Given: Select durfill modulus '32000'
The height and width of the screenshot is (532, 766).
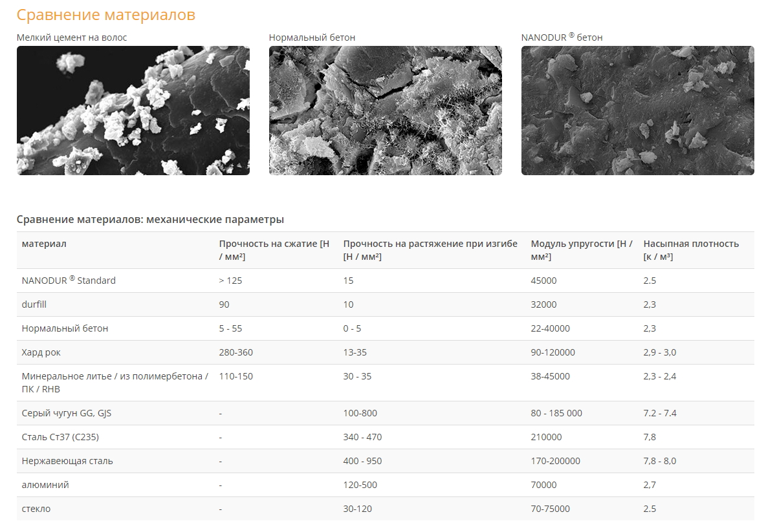Looking at the screenshot, I should (x=543, y=304).
